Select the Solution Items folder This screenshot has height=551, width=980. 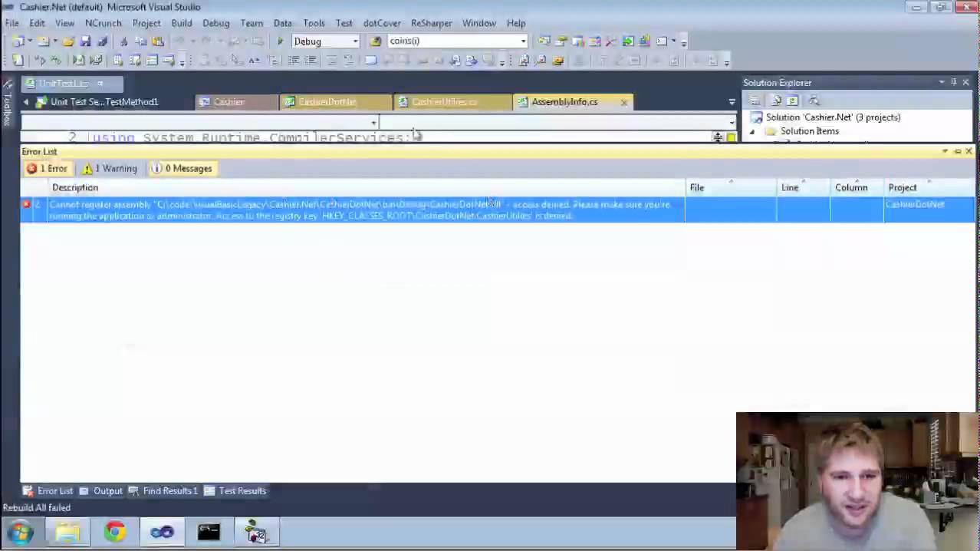810,131
